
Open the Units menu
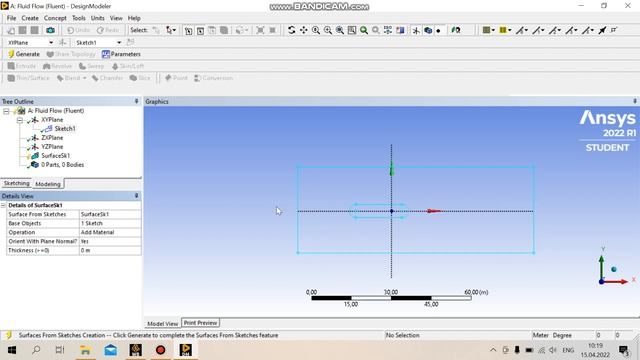(98, 18)
